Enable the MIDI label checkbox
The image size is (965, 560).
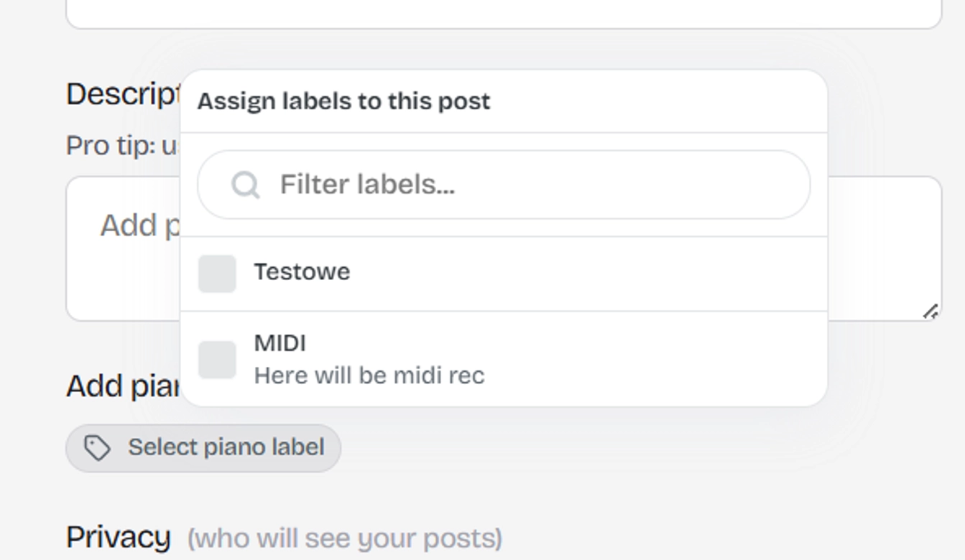217,359
